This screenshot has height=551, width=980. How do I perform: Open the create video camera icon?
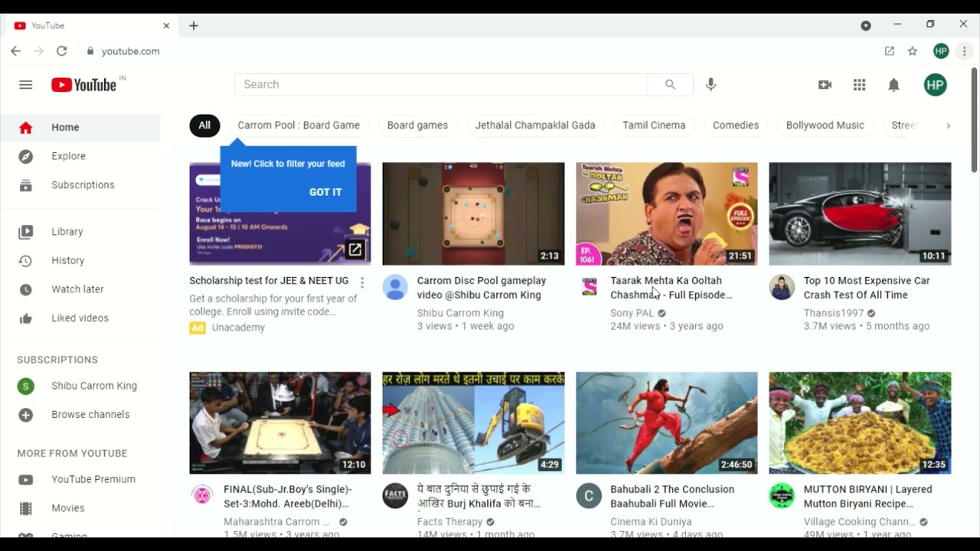point(825,85)
